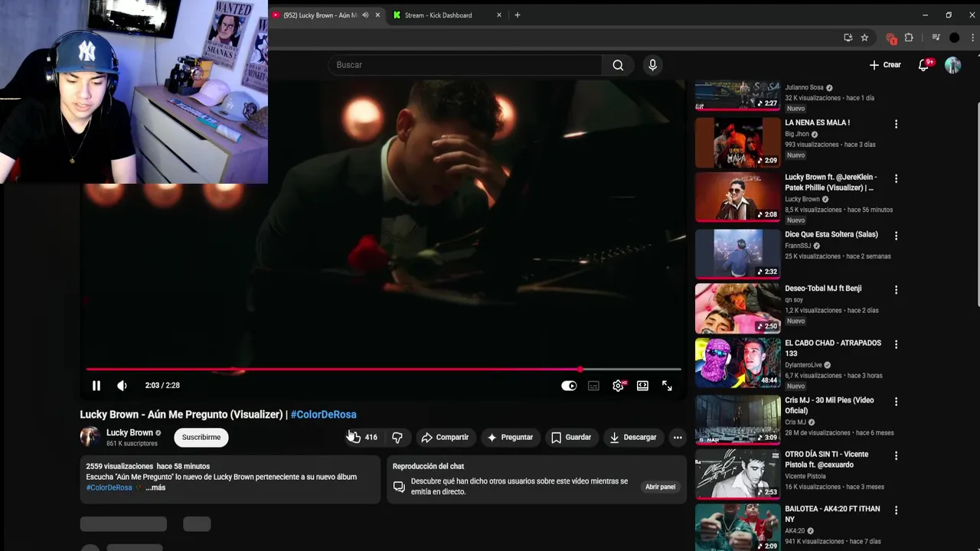Open the browser three-dot menu

tap(971, 37)
